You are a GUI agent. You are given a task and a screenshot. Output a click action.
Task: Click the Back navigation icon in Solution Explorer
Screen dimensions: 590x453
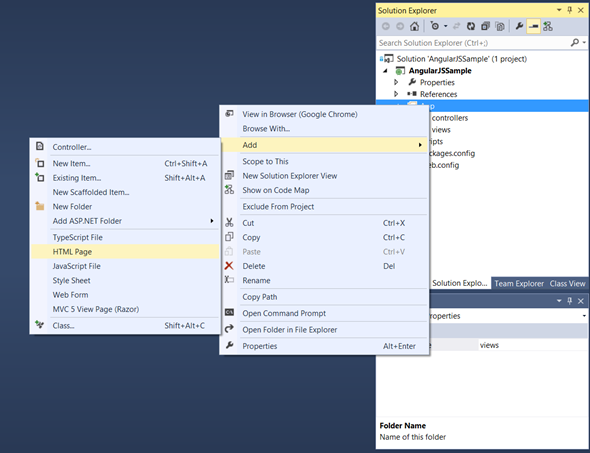[x=386, y=26]
